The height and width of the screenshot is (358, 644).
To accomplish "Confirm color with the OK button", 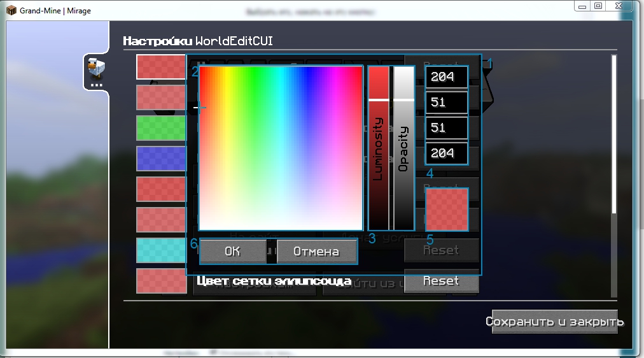I will click(232, 251).
